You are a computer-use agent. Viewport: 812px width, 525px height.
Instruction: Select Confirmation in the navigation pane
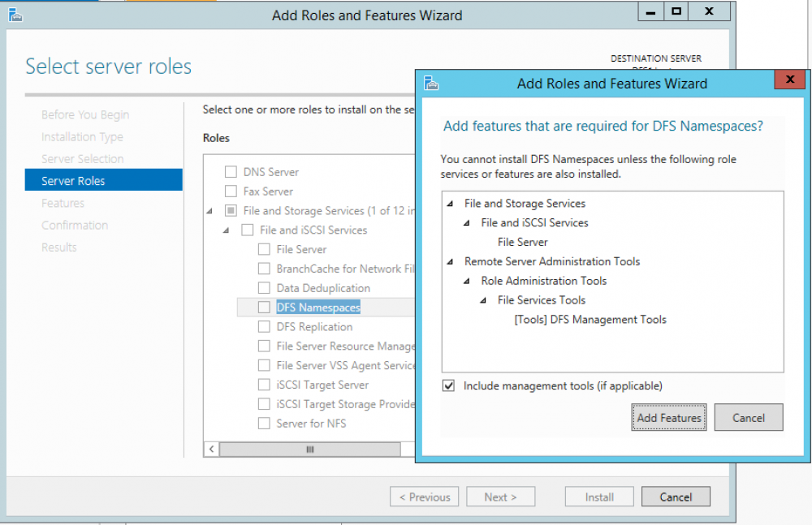[x=75, y=225]
